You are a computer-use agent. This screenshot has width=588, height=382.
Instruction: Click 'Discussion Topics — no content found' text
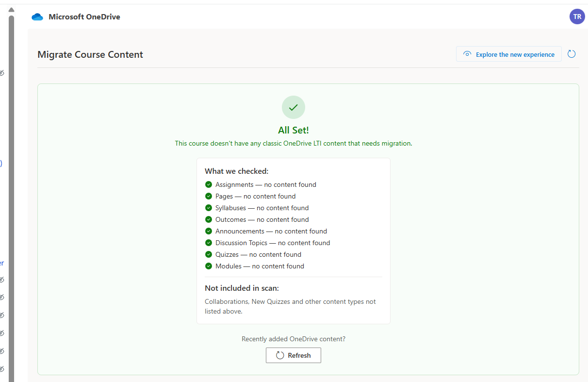pos(273,243)
